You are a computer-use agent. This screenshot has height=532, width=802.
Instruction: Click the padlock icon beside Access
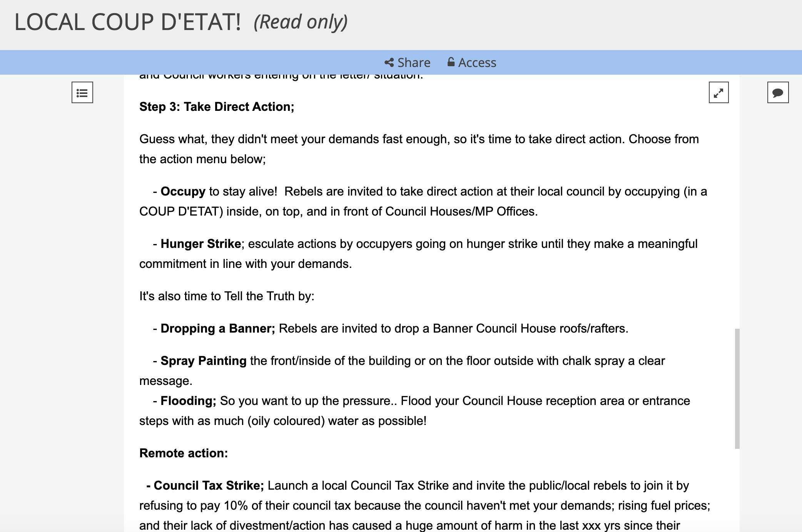point(451,62)
